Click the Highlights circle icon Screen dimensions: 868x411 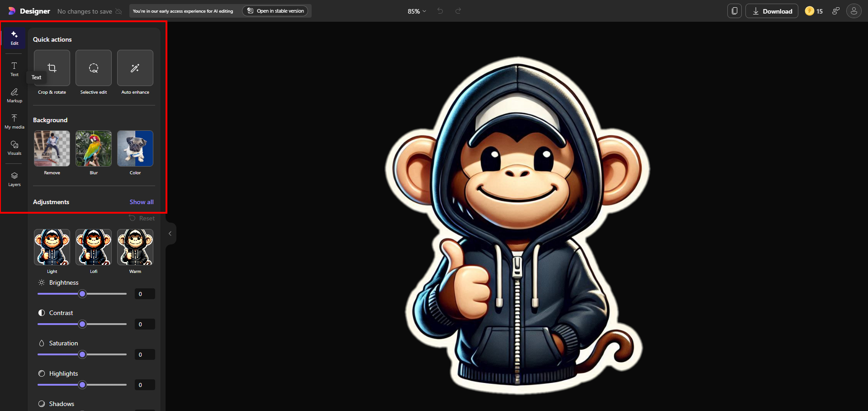pos(42,373)
